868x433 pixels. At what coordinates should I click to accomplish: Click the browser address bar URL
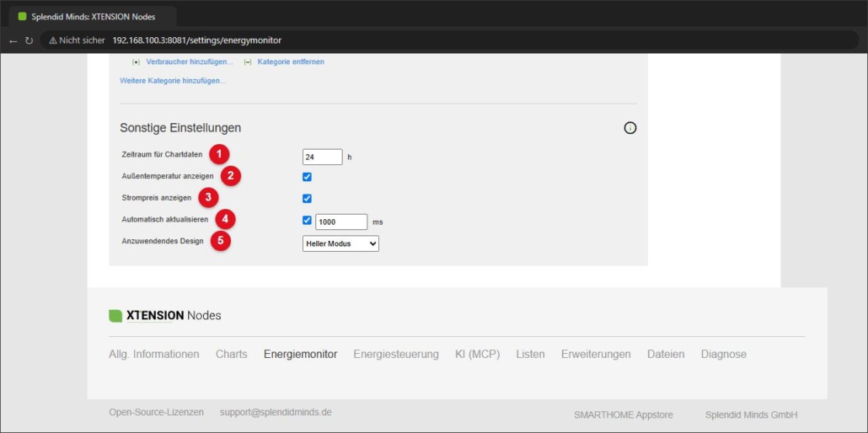point(196,40)
